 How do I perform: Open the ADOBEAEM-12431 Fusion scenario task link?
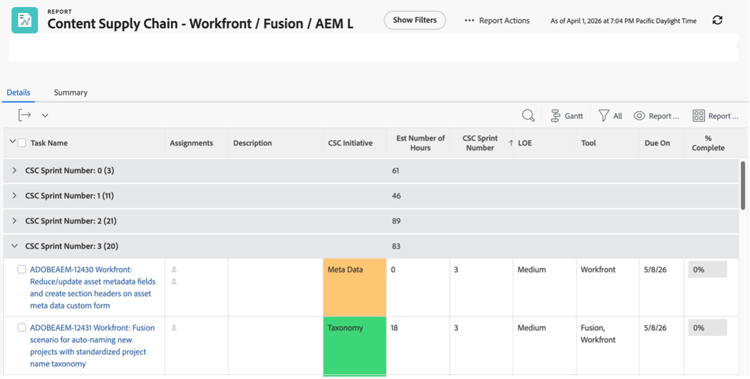coord(92,346)
